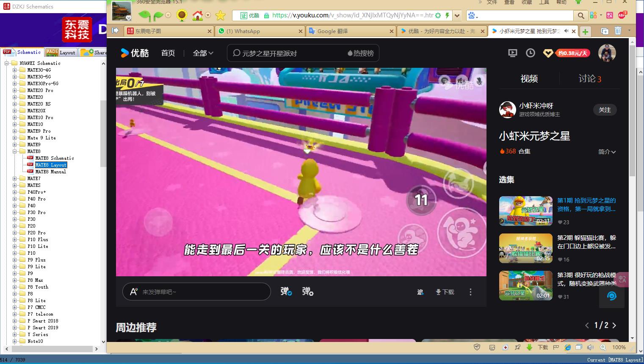Screen dimensions: 644x364
Task: Click the browser search magnifier button
Action: [581, 16]
